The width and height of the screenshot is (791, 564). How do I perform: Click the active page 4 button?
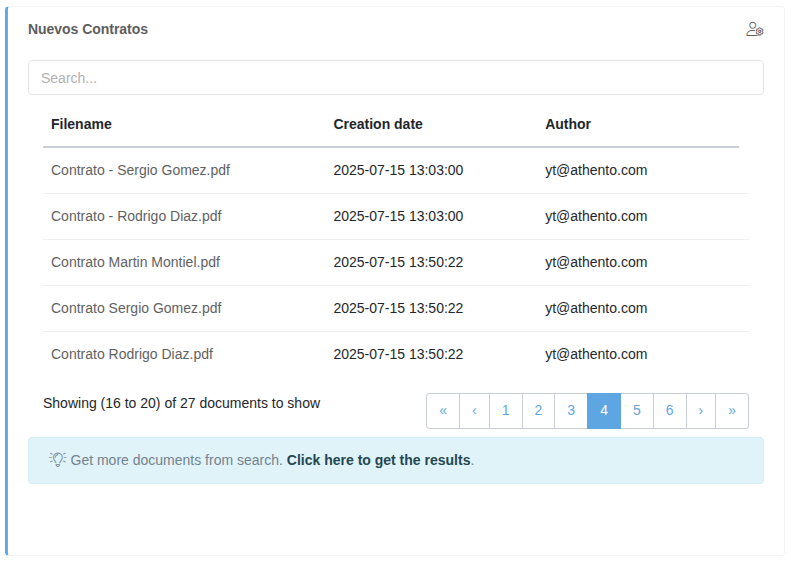pyautogui.click(x=604, y=411)
